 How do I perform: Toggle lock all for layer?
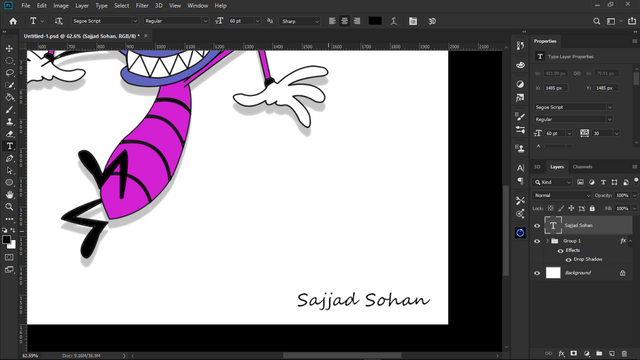pyautogui.click(x=592, y=208)
